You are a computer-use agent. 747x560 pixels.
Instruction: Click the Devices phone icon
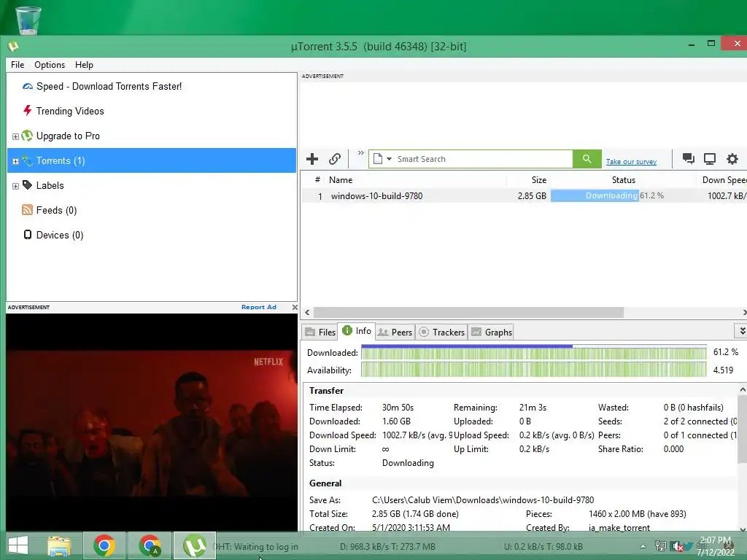(x=28, y=234)
